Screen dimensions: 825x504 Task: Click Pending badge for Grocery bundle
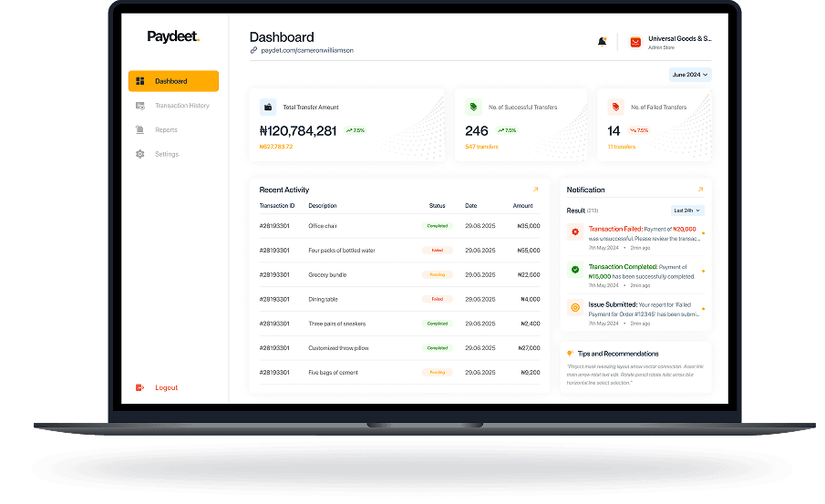click(x=438, y=274)
